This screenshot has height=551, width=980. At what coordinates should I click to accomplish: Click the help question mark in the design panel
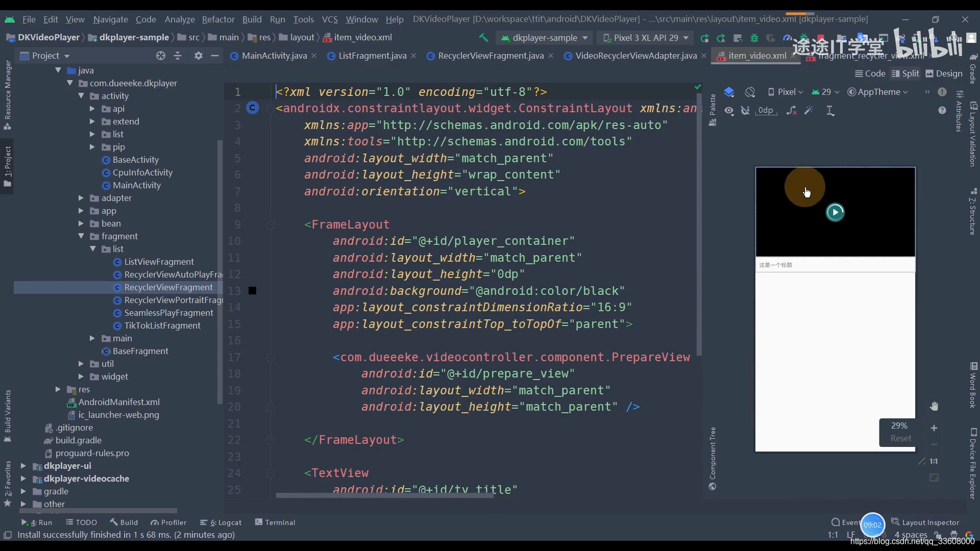(x=942, y=110)
